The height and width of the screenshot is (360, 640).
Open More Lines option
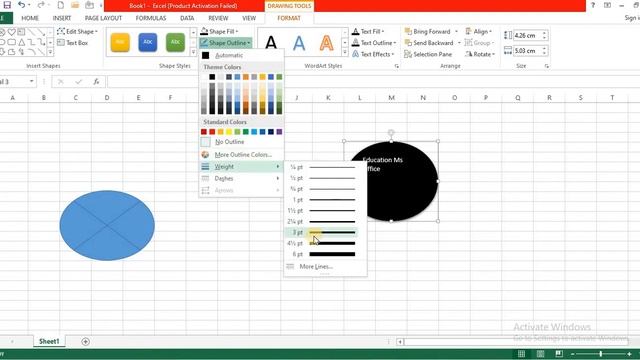pos(316,267)
